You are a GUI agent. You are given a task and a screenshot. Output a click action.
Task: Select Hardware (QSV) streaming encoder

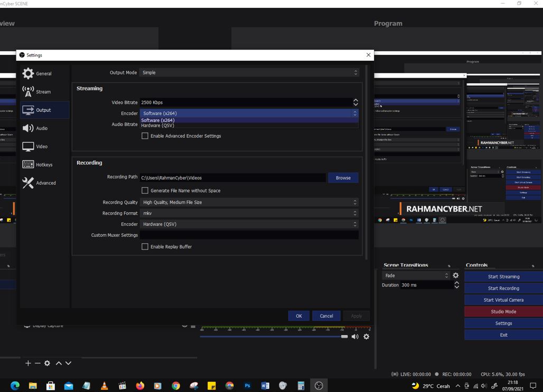coord(158,126)
